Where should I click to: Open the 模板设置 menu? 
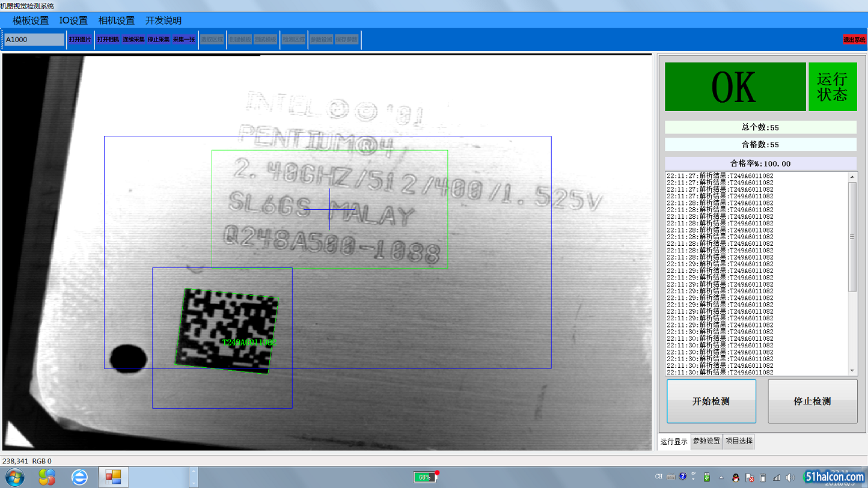(x=31, y=20)
